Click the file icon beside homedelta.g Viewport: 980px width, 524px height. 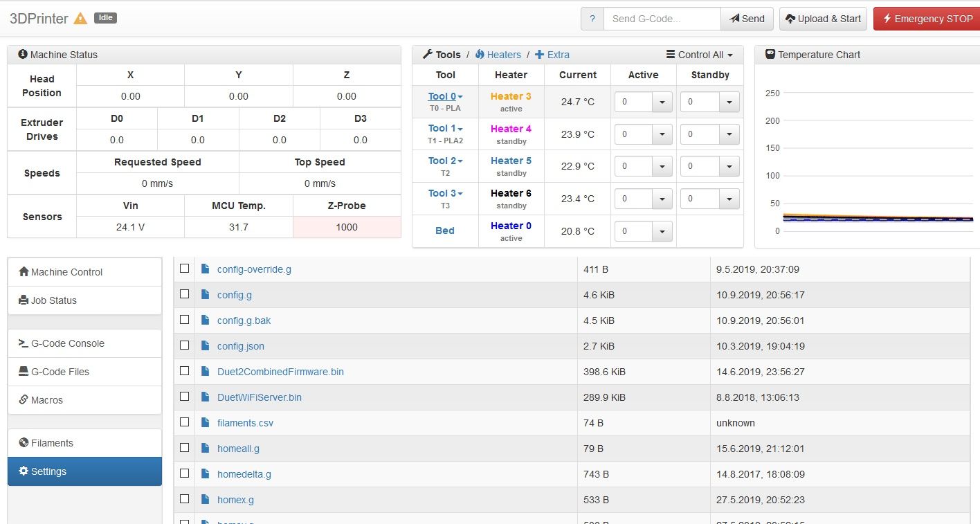205,473
